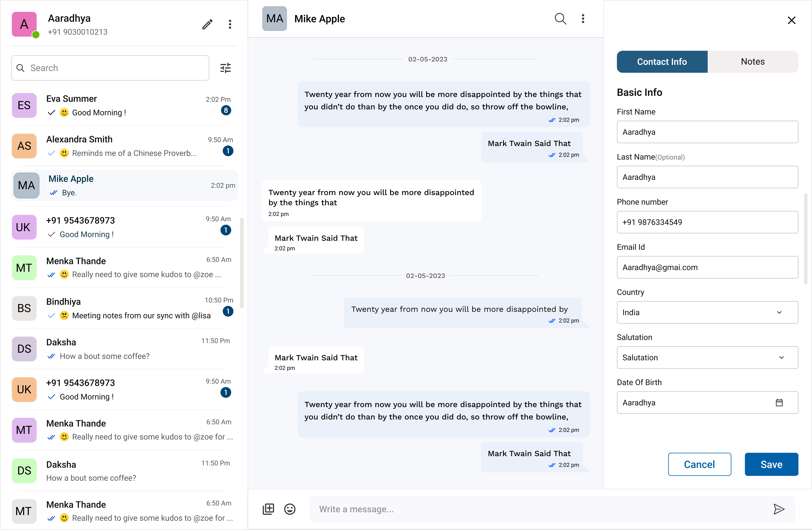Click the pencil edit profile icon
Viewport: 812px width, 530px height.
(x=207, y=24)
